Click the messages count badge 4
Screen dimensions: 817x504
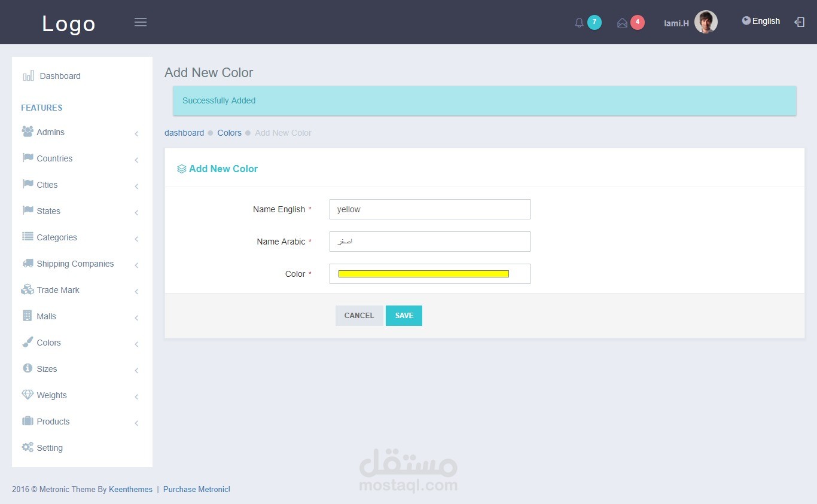click(638, 22)
